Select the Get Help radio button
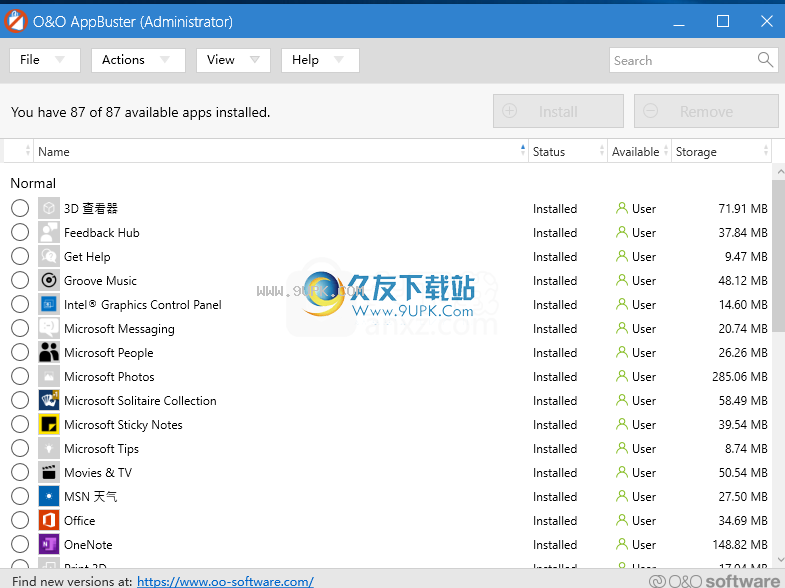Image resolution: width=785 pixels, height=588 pixels. pos(20,256)
